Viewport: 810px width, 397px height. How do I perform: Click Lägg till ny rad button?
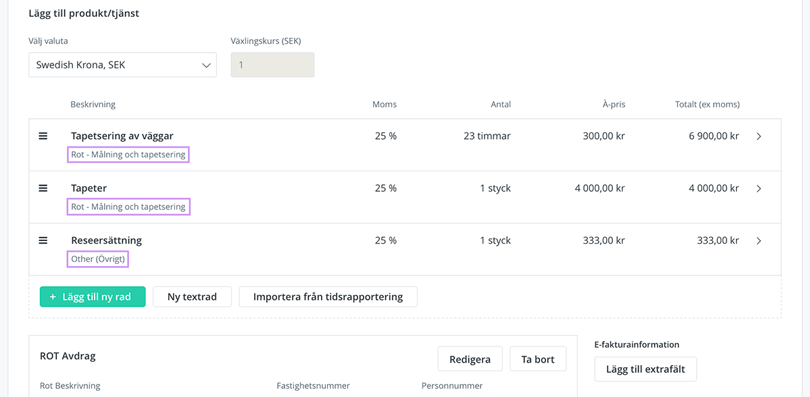92,297
